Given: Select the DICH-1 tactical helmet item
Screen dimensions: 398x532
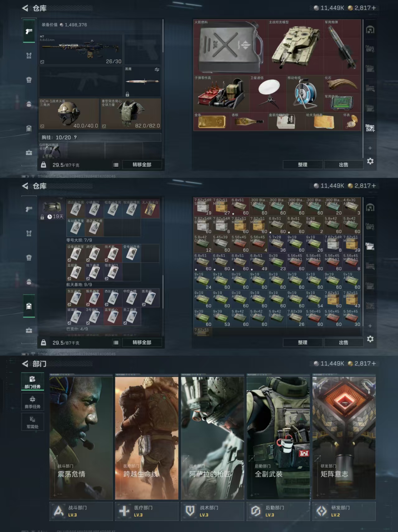Looking at the screenshot, I should click(x=69, y=114).
